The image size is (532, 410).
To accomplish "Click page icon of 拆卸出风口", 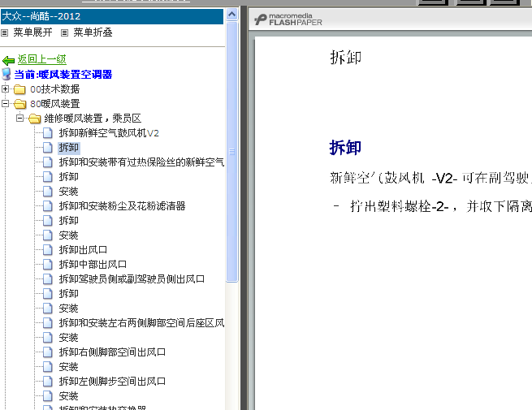I will (48, 249).
